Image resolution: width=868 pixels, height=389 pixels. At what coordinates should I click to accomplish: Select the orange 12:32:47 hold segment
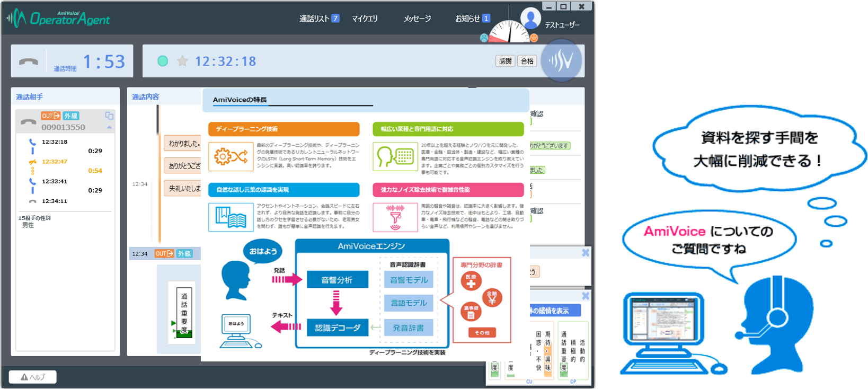[55, 162]
